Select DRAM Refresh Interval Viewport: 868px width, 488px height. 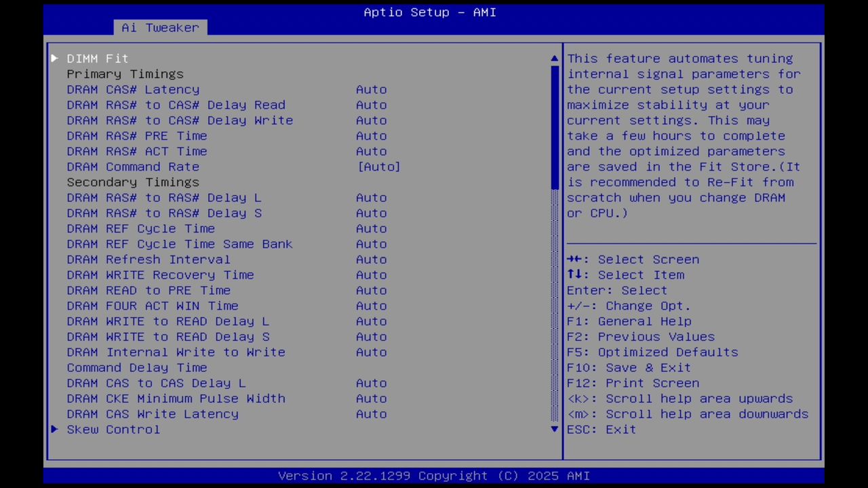pos(203,260)
